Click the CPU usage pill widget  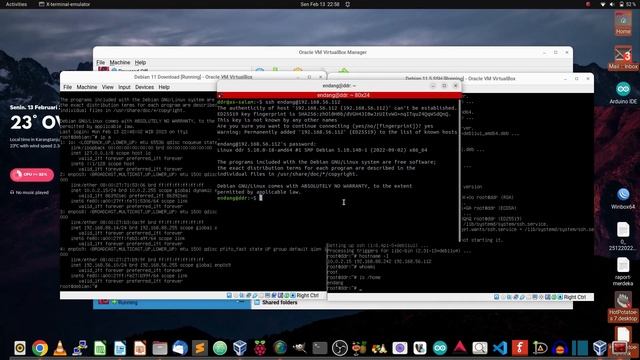(32, 174)
